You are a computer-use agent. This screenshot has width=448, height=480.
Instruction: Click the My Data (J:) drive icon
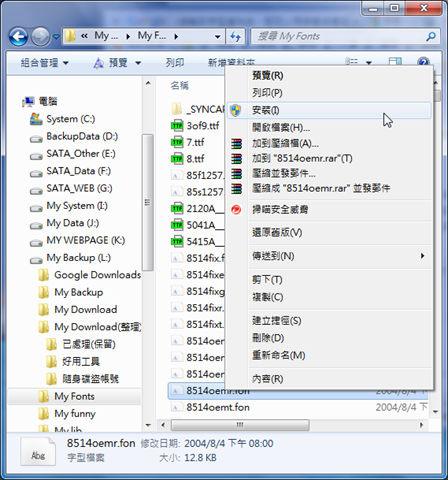click(x=36, y=225)
